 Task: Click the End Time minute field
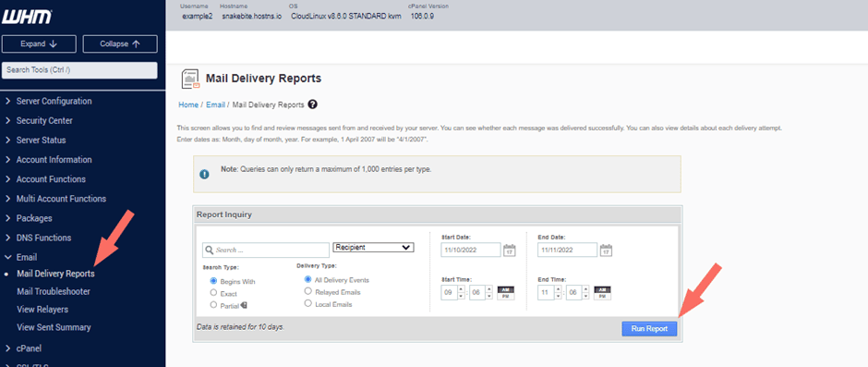(573, 292)
